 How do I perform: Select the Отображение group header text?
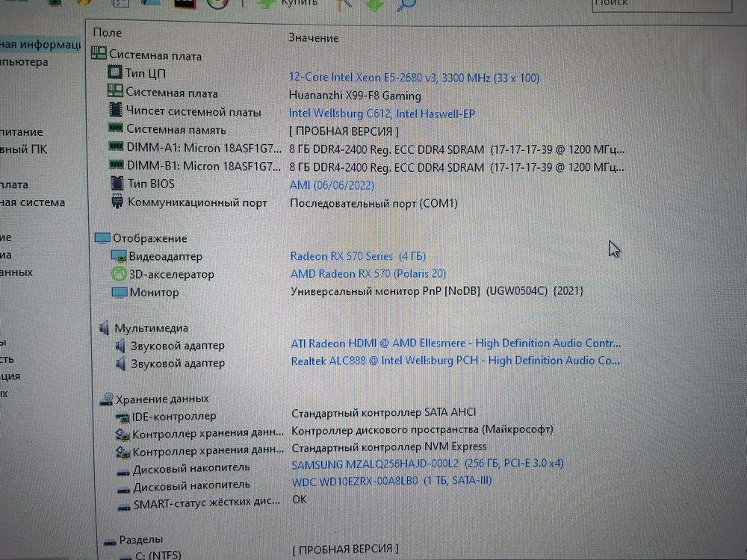coord(149,238)
